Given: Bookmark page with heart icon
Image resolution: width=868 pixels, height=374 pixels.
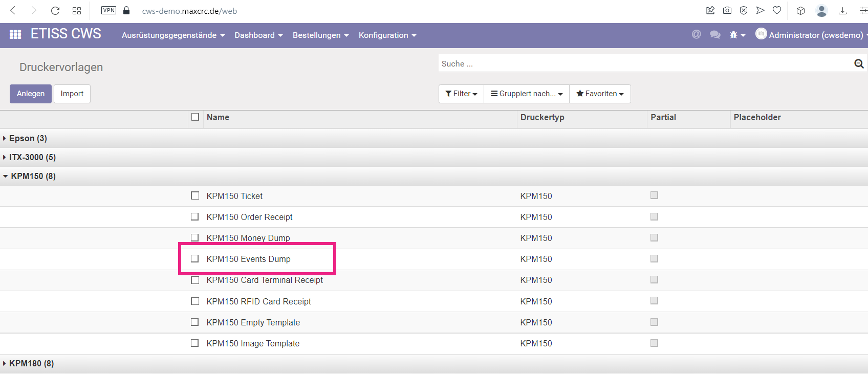Looking at the screenshot, I should pos(777,10).
